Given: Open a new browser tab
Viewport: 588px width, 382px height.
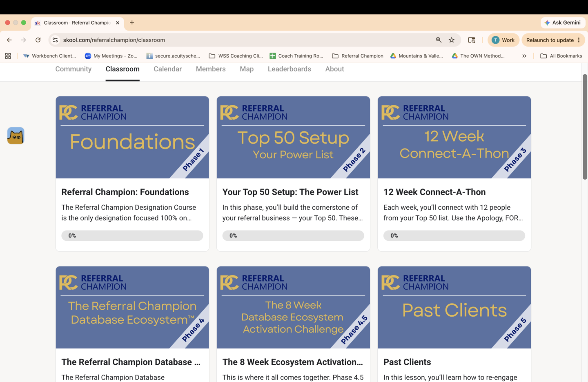Looking at the screenshot, I should coord(132,22).
